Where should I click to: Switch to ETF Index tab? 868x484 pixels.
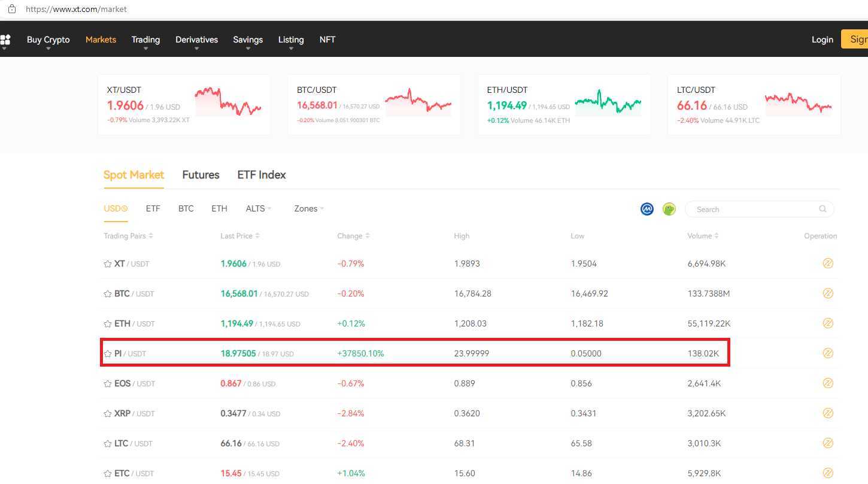[262, 175]
